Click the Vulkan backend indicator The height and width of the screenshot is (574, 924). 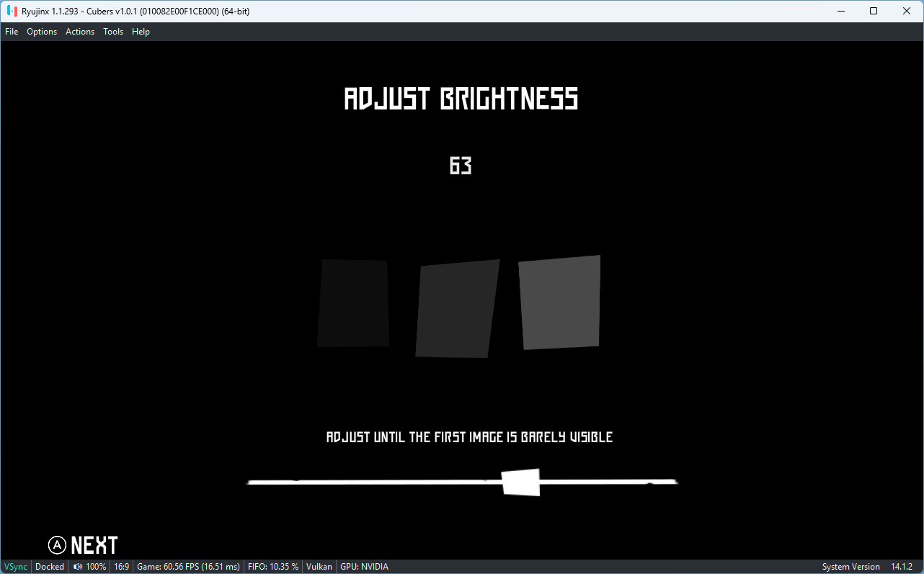click(x=319, y=566)
